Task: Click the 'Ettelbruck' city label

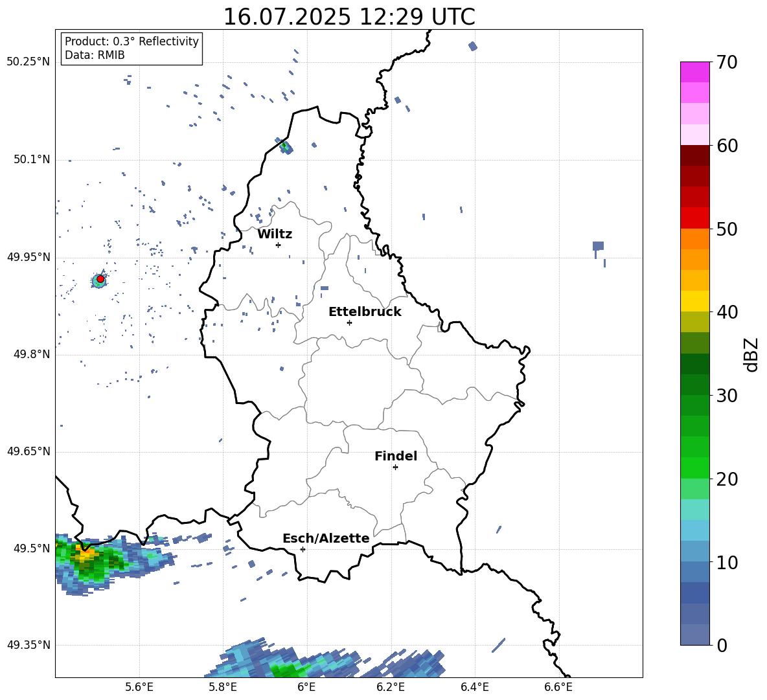Action: pos(365,312)
